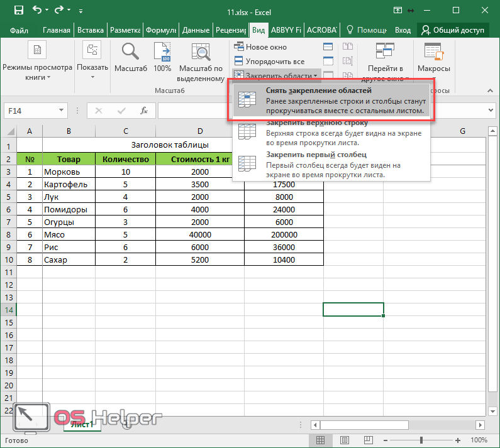The image size is (500, 448).
Task: Click the view side by side icon
Action: point(348,46)
